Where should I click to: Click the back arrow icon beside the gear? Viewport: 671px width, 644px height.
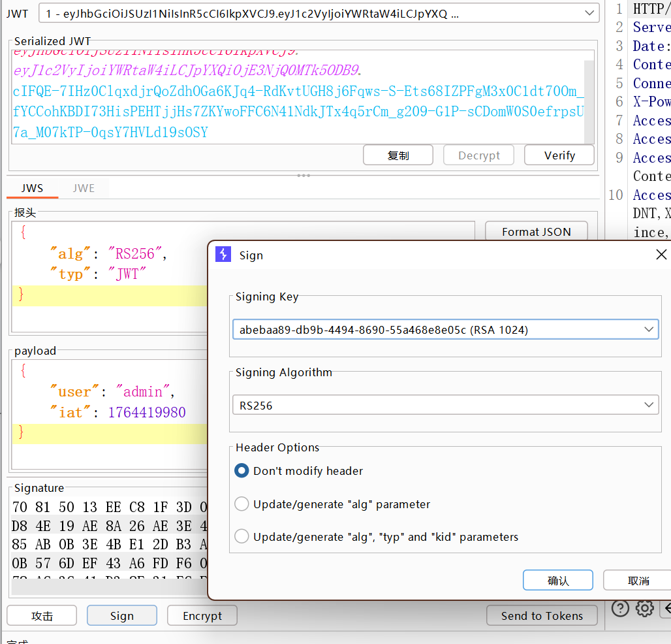(666, 608)
